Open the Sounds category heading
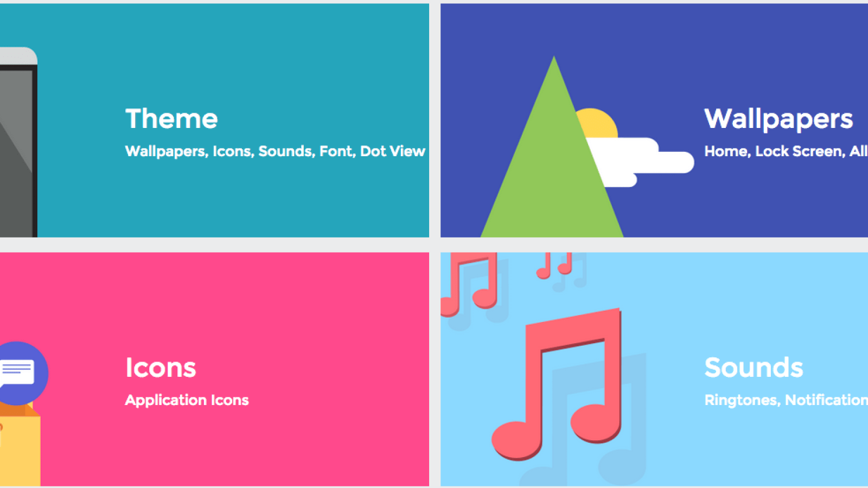The image size is (868, 488). 754,368
